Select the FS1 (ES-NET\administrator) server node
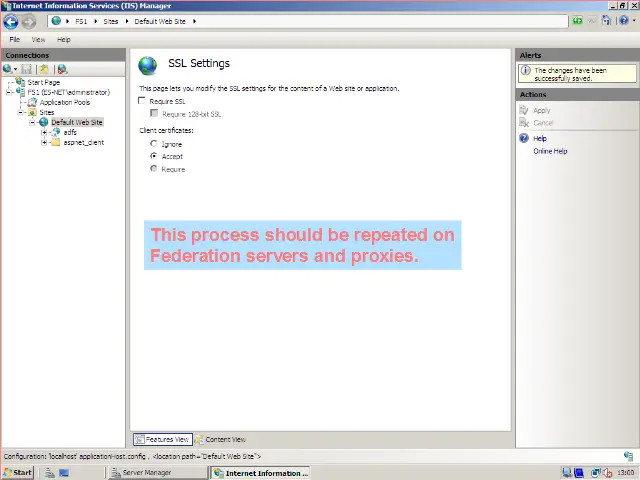This screenshot has width=640, height=480. coord(69,92)
